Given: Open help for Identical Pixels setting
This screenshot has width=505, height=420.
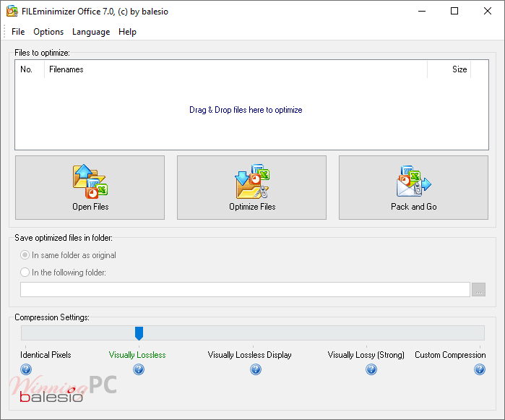Looking at the screenshot, I should click(x=26, y=369).
